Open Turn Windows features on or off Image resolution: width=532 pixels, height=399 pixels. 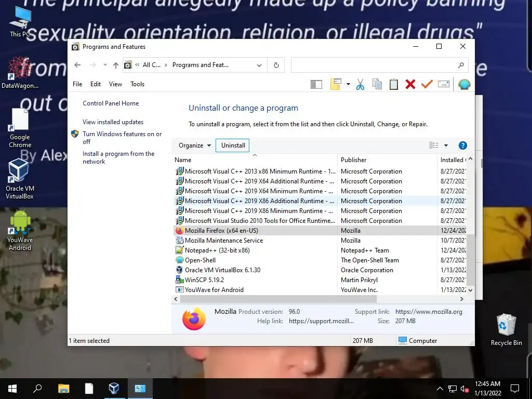pos(122,138)
